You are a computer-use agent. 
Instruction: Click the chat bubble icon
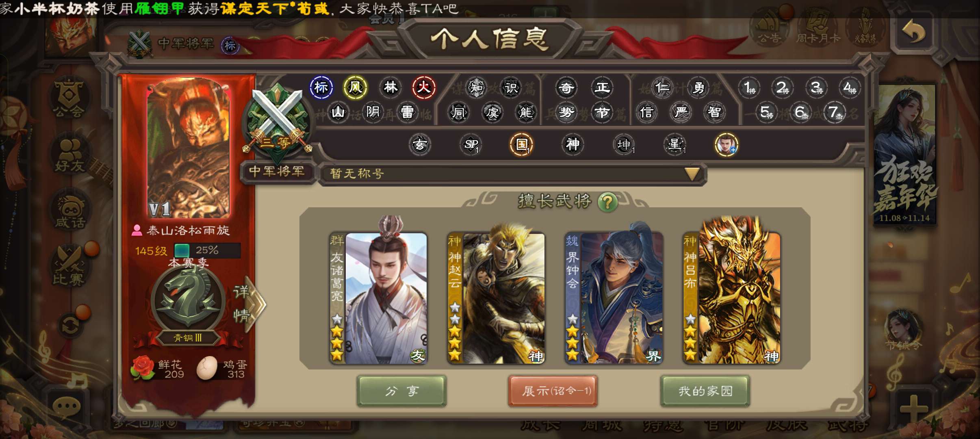pyautogui.click(x=67, y=406)
